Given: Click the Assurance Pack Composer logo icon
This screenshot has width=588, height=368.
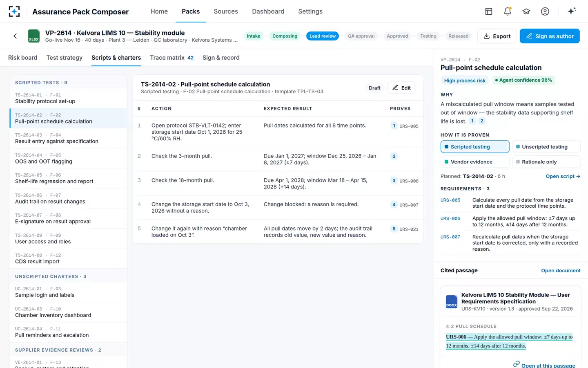Looking at the screenshot, I should [14, 11].
